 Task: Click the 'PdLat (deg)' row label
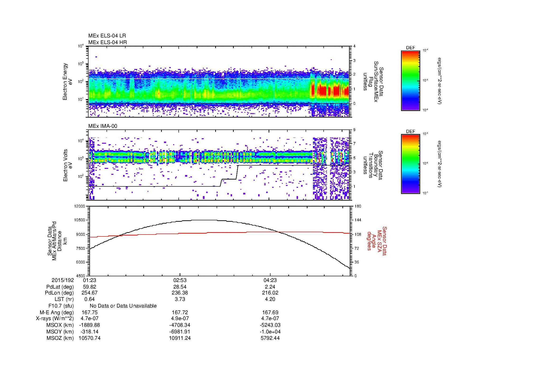60,287
